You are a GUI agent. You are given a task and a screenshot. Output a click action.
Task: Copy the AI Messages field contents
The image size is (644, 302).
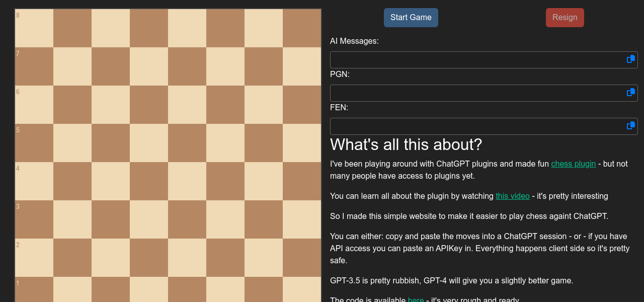coord(631,59)
